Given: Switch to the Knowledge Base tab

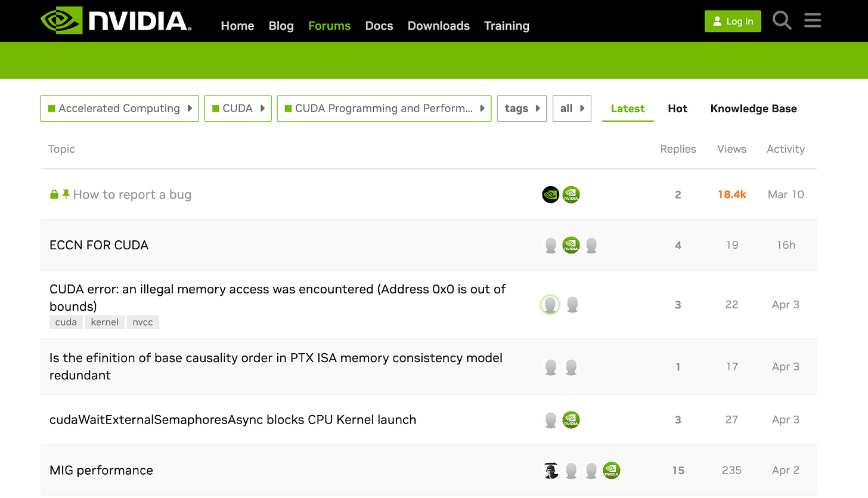Looking at the screenshot, I should click(754, 109).
